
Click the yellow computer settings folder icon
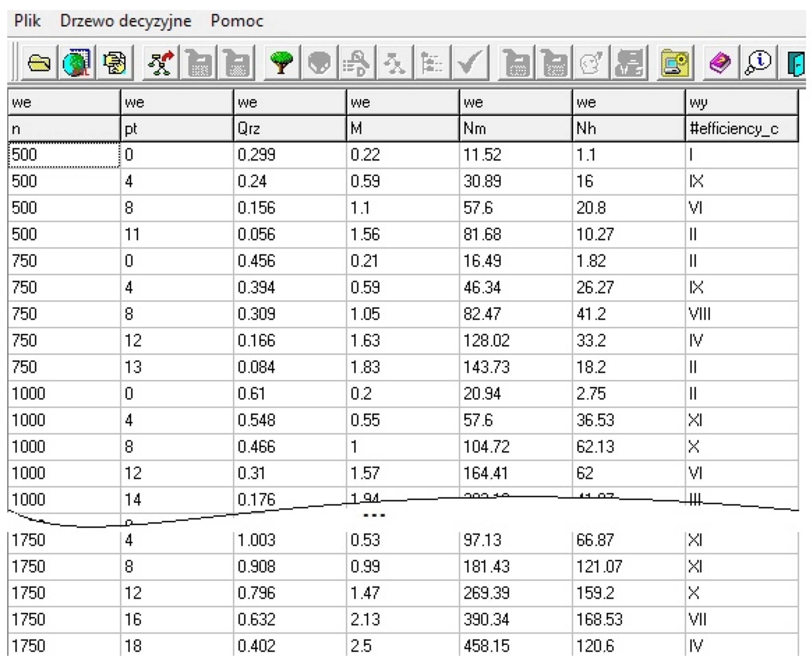tap(675, 63)
